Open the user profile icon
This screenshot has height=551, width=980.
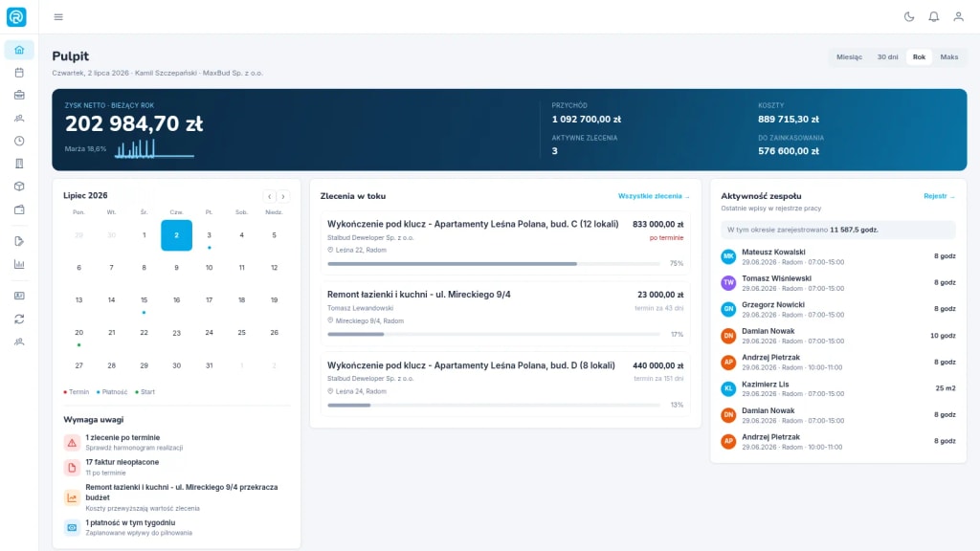pyautogui.click(x=958, y=17)
